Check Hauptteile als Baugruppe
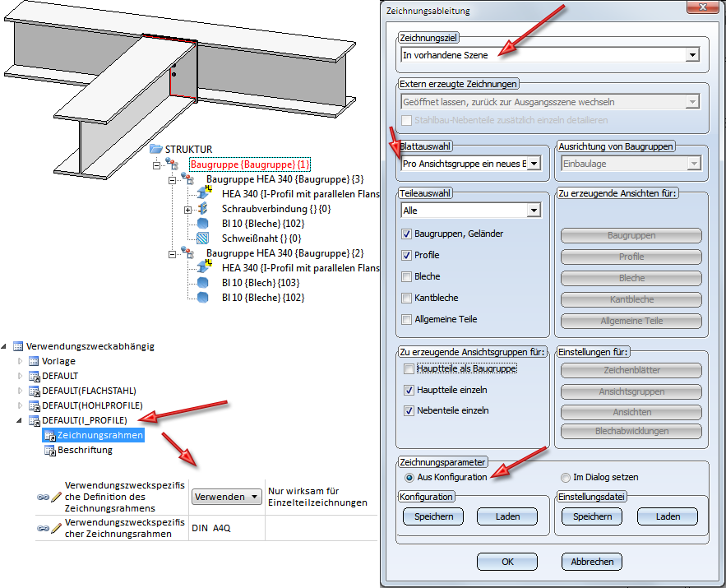This screenshot has height=588, width=726. (409, 369)
